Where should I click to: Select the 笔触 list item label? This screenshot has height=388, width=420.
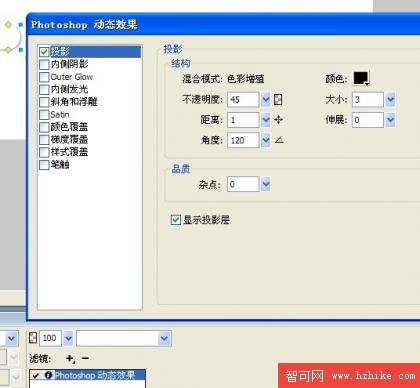[x=60, y=165]
